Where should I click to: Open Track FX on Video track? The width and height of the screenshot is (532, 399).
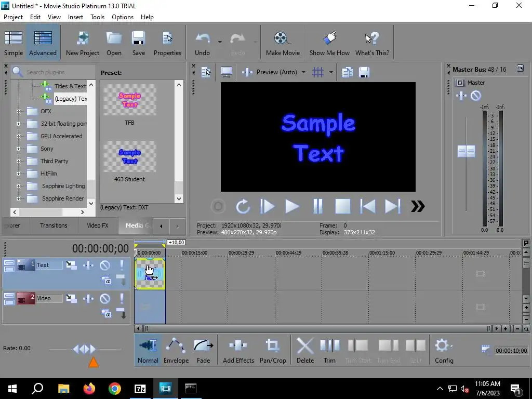[88, 299]
